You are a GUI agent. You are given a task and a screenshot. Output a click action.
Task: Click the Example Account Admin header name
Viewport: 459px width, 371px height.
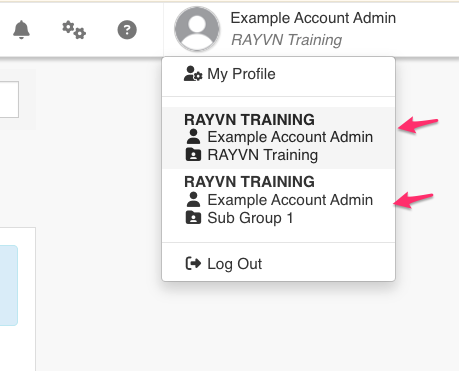pyautogui.click(x=313, y=18)
